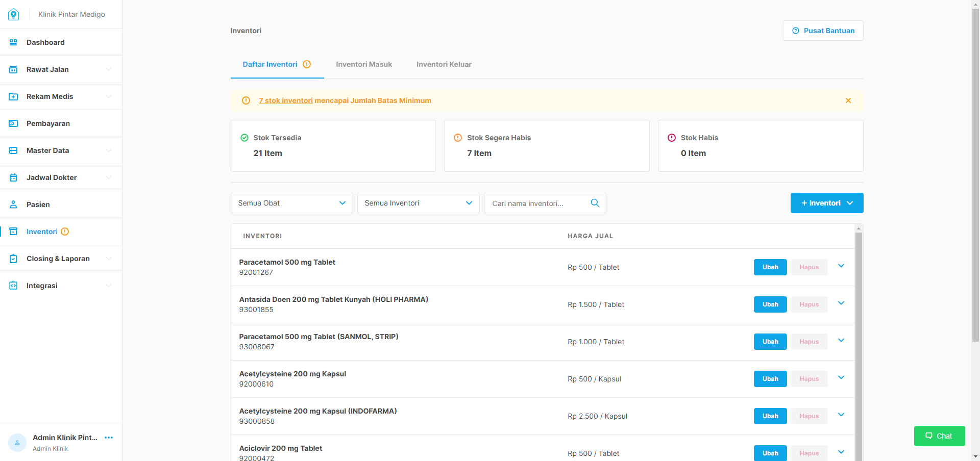Image resolution: width=980 pixels, height=461 pixels.
Task: Expand the Rekam Medis sidebar menu
Action: pyautogui.click(x=109, y=96)
